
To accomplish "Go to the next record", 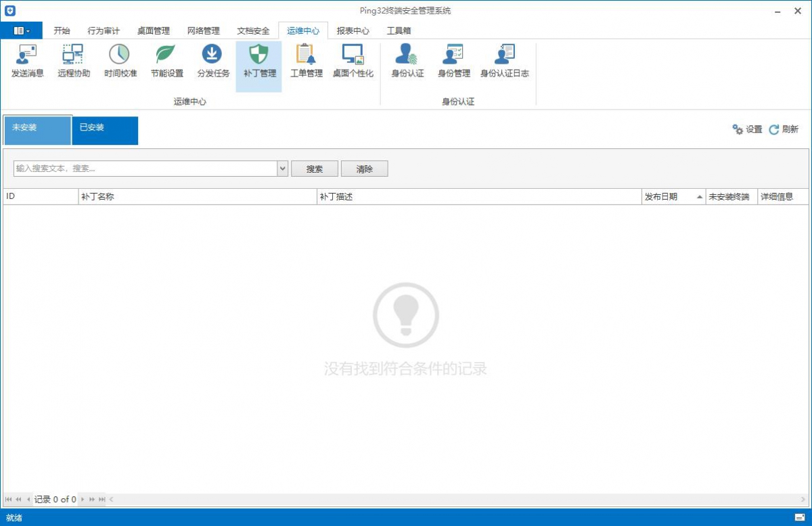I will coord(83,500).
